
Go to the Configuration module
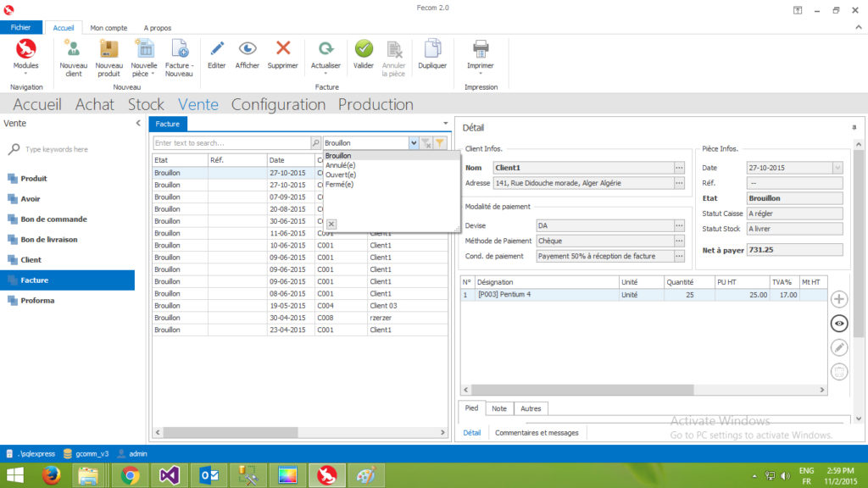pos(278,104)
